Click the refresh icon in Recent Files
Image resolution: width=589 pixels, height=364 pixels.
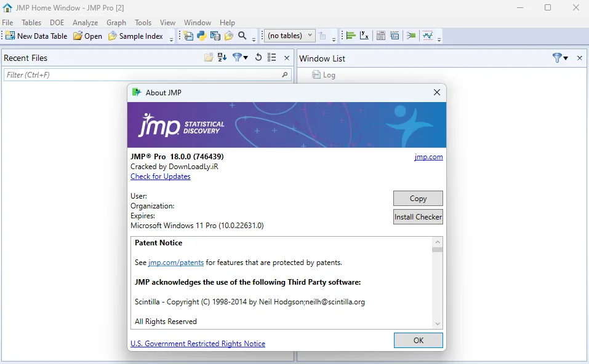click(x=258, y=57)
